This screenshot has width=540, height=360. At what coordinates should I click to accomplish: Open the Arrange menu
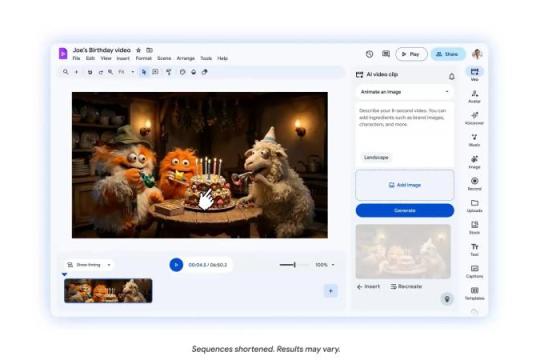[186, 58]
